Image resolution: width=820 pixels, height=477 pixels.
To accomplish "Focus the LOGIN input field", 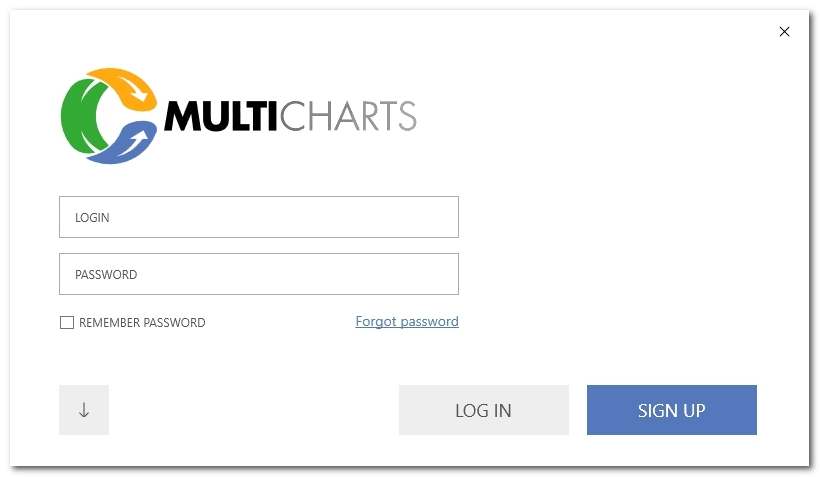I will (259, 217).
